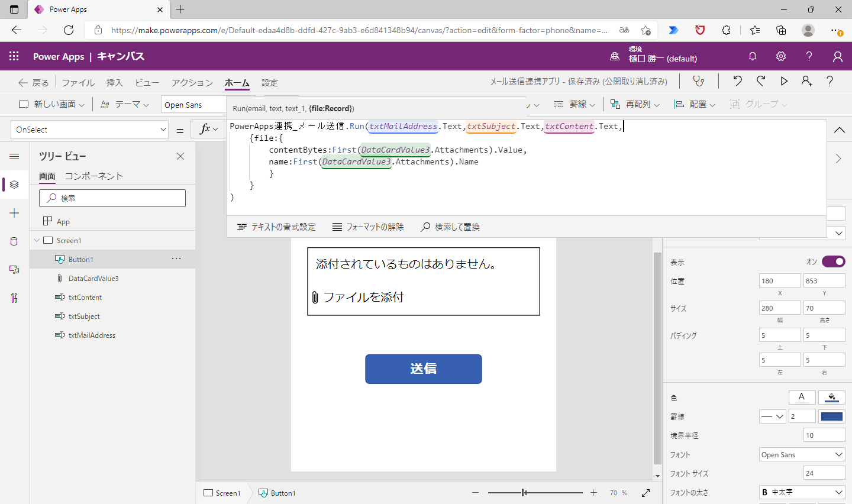852x504 pixels.
Task: Open the font color A swatch
Action: coord(802,397)
